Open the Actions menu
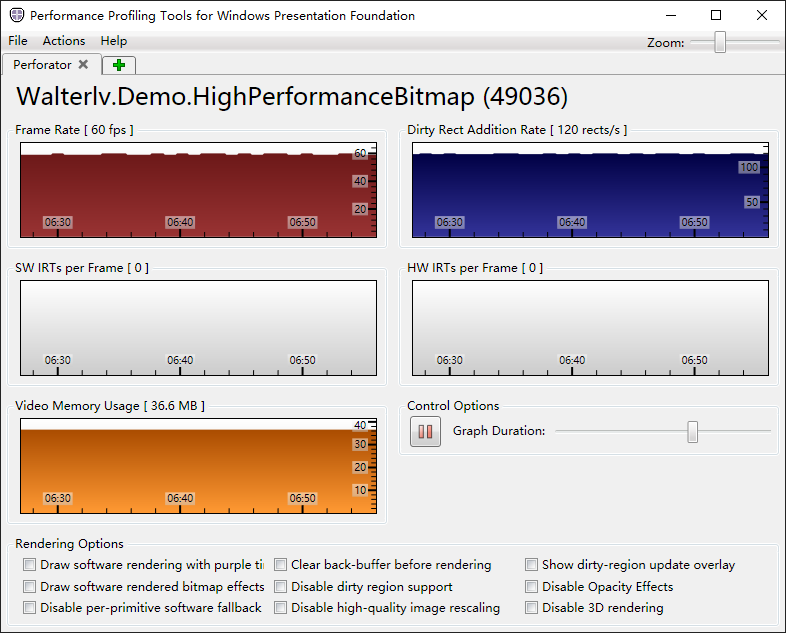This screenshot has width=786, height=633. pos(64,41)
